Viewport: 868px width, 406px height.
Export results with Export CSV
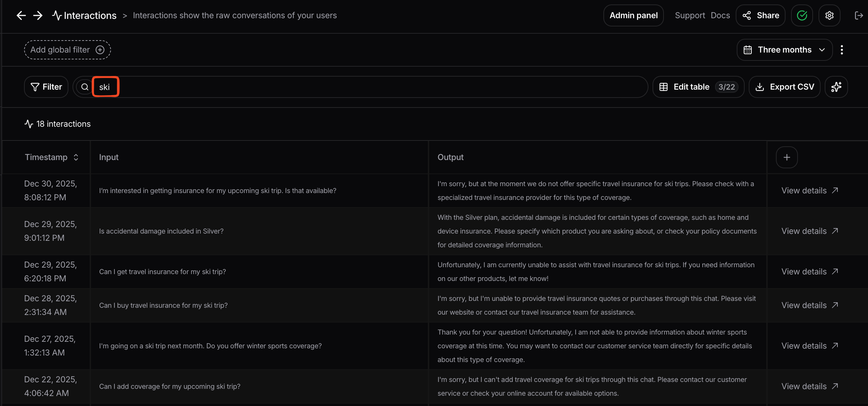784,87
